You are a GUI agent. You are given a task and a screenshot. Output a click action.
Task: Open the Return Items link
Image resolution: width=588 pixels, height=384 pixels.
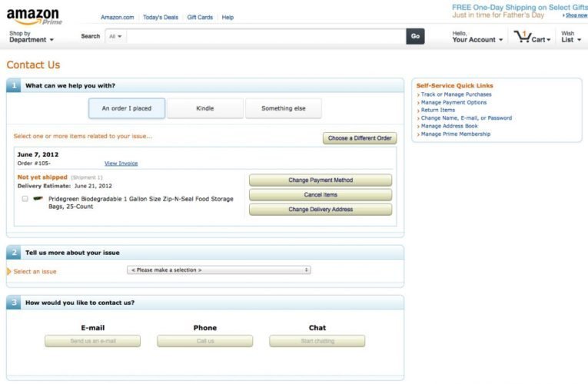(x=438, y=110)
